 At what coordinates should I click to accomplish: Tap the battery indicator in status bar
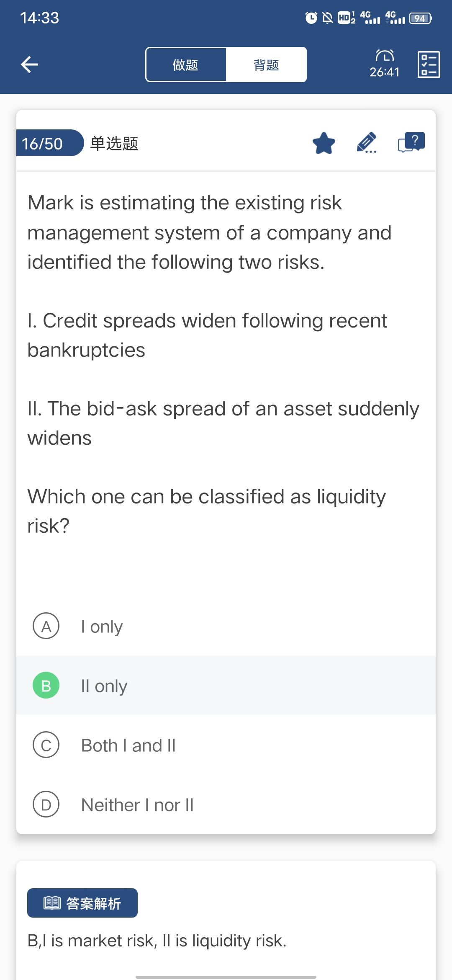point(420,18)
